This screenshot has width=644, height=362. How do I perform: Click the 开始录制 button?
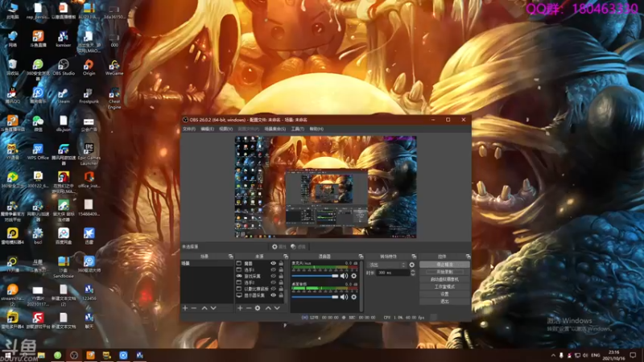pos(444,272)
